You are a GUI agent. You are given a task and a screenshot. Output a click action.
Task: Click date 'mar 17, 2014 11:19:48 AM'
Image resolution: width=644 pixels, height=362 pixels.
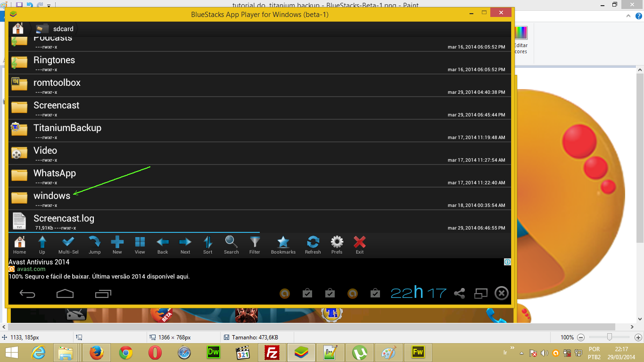click(476, 138)
